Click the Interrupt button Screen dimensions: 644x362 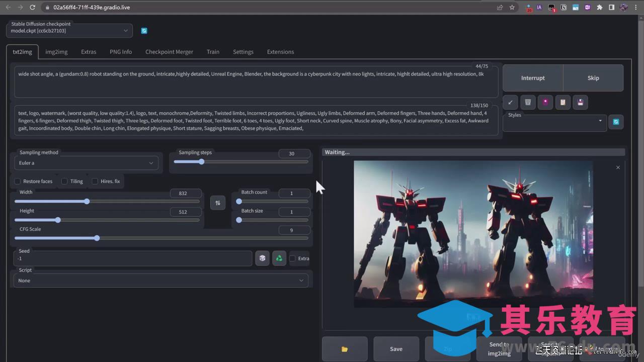tap(533, 78)
